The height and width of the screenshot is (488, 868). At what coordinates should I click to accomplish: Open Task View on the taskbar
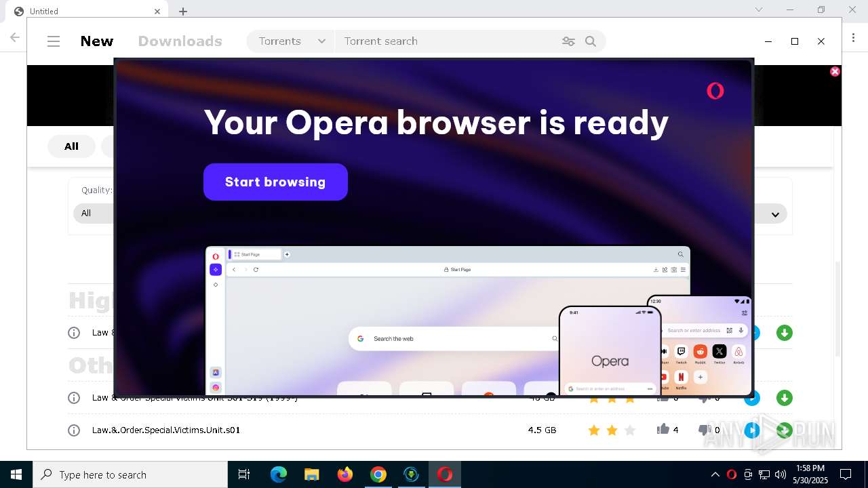tap(244, 474)
